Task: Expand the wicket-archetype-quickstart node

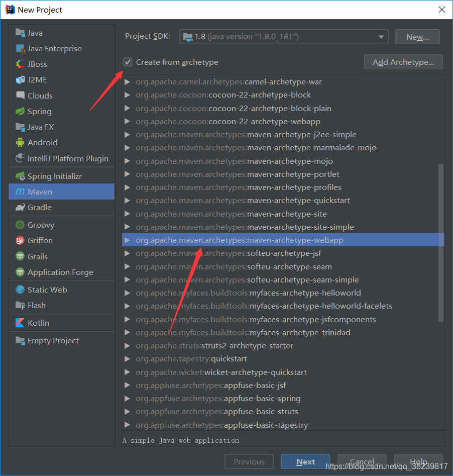Action: click(x=128, y=372)
